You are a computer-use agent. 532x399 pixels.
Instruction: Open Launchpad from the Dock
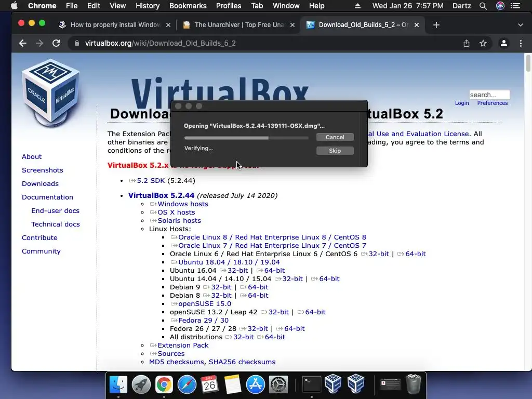pyautogui.click(x=141, y=384)
